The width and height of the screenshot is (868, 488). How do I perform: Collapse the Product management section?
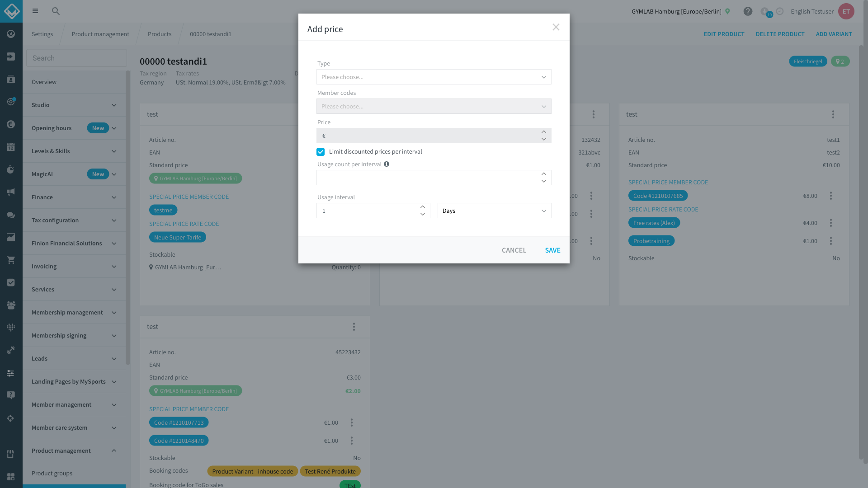(x=74, y=450)
